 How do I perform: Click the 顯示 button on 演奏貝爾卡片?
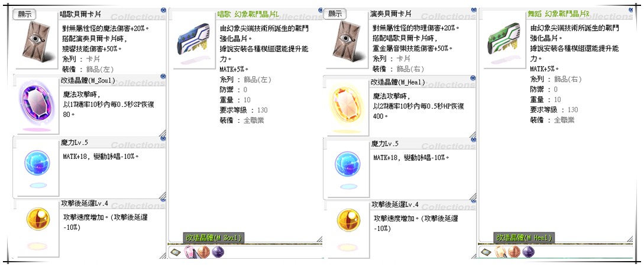tap(335, 14)
